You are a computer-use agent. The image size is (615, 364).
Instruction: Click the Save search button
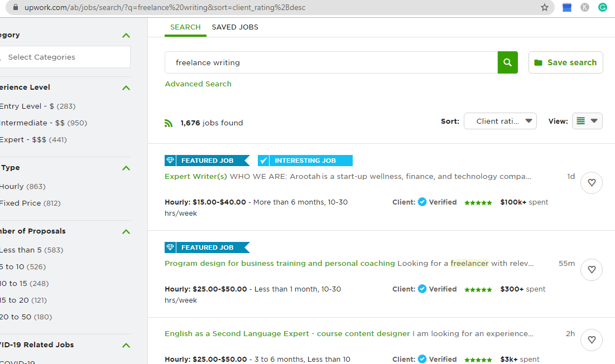coord(565,62)
